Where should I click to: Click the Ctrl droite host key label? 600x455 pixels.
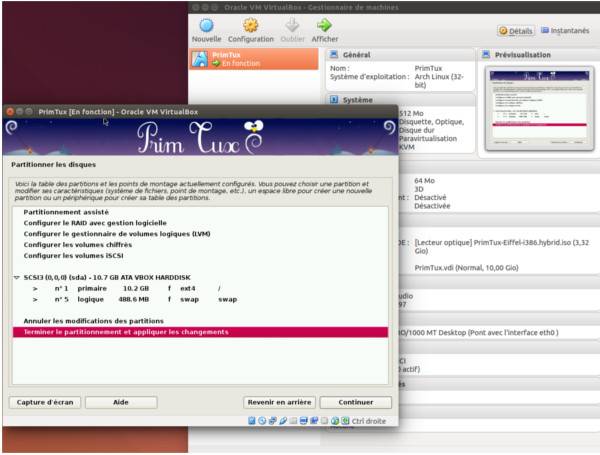click(x=368, y=421)
